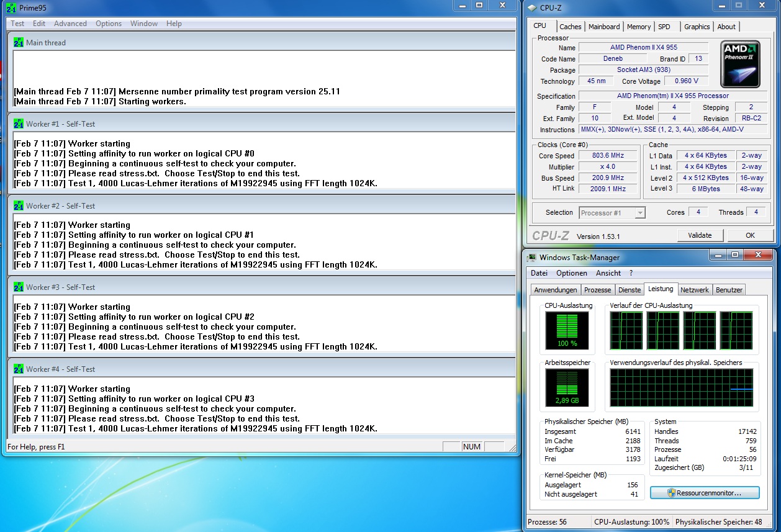The image size is (781, 532).
Task: Click the Arbeitsspeicher 2,89 GB gauge
Action: (567, 387)
